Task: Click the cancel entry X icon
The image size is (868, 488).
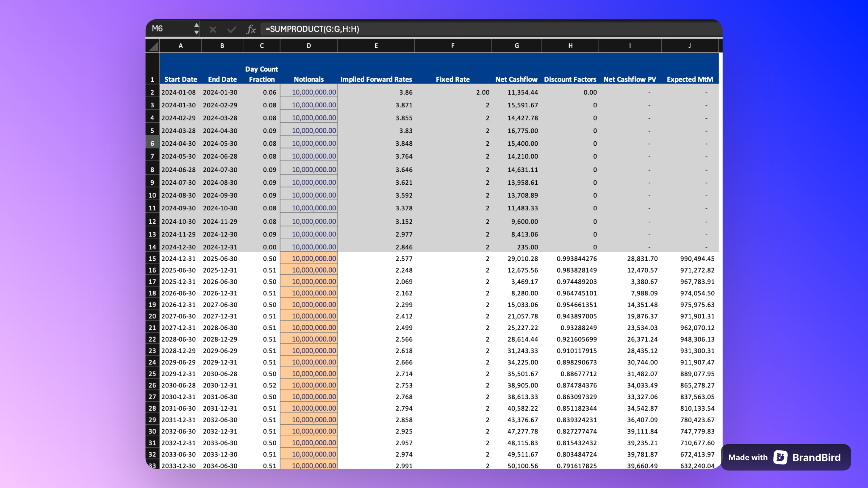Action: (213, 30)
